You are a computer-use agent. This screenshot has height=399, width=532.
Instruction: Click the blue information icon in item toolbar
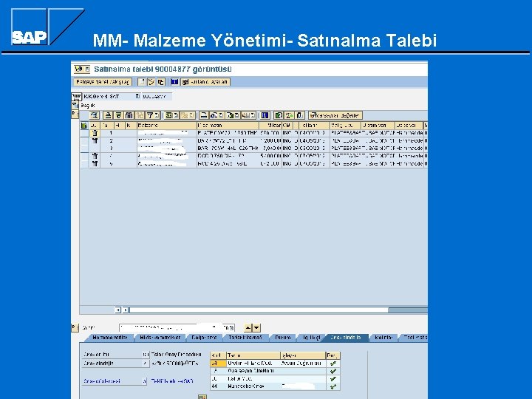pos(265,115)
